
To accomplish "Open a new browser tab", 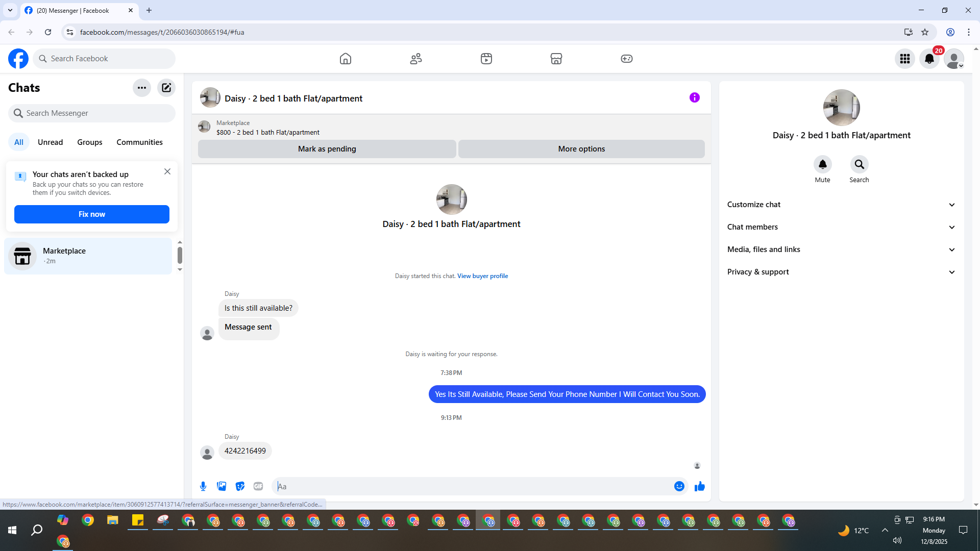I will [149, 10].
